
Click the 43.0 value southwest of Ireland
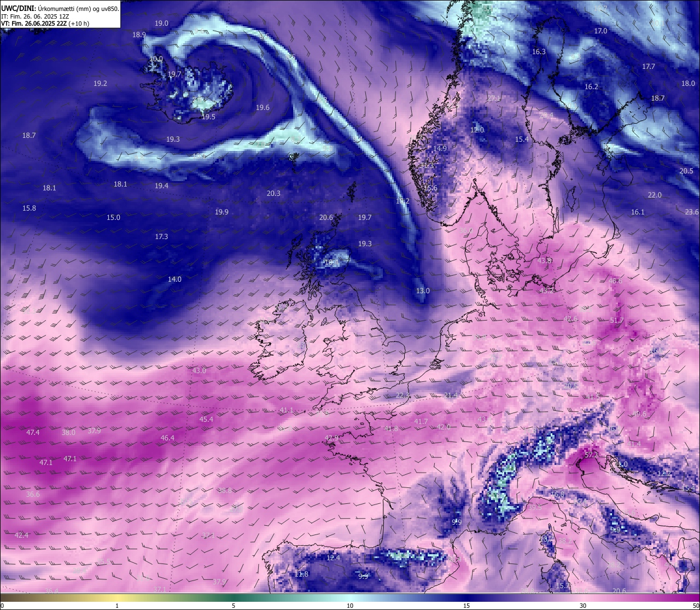pyautogui.click(x=199, y=370)
